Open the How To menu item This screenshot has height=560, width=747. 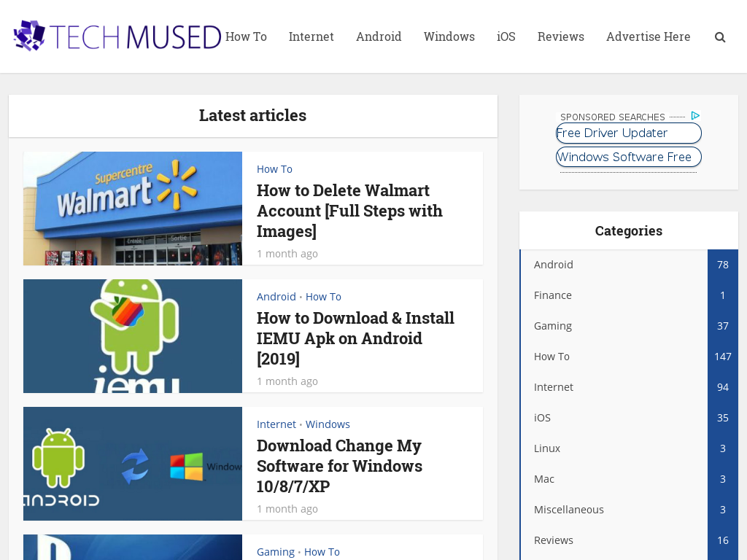pyautogui.click(x=246, y=36)
